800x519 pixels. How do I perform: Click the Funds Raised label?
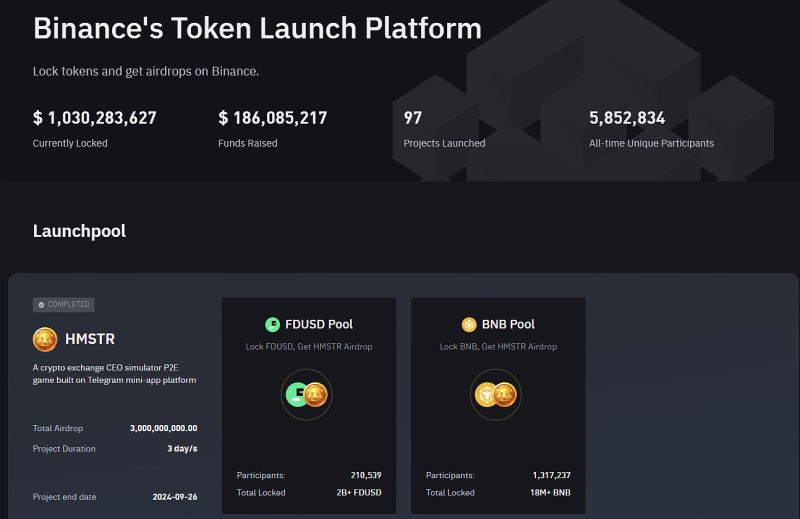(247, 143)
